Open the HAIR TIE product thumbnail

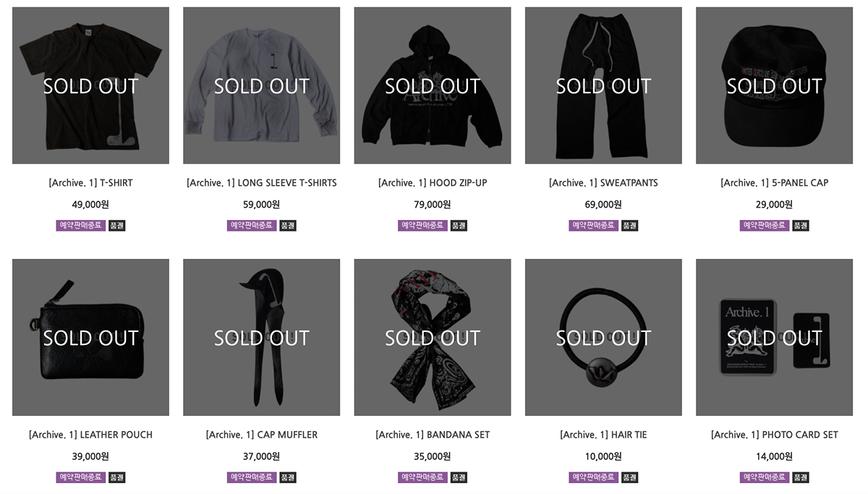(x=603, y=337)
